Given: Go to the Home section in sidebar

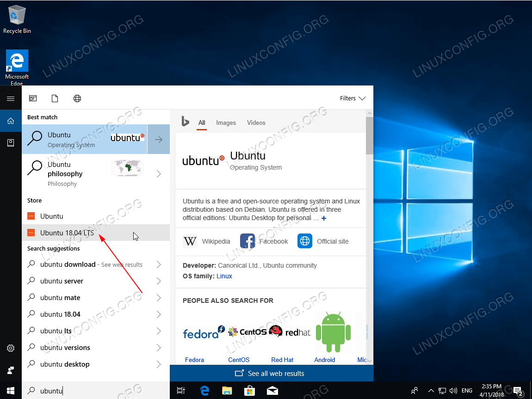Looking at the screenshot, I should [11, 121].
